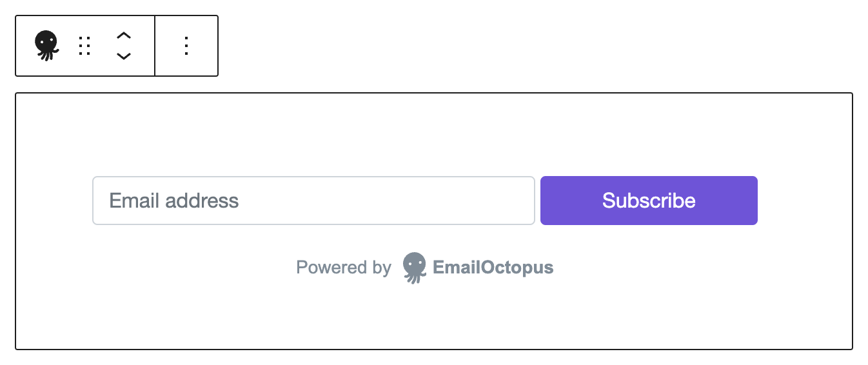Click the toolbar divider beside the options menu
The width and height of the screenshot is (868, 365).
155,46
